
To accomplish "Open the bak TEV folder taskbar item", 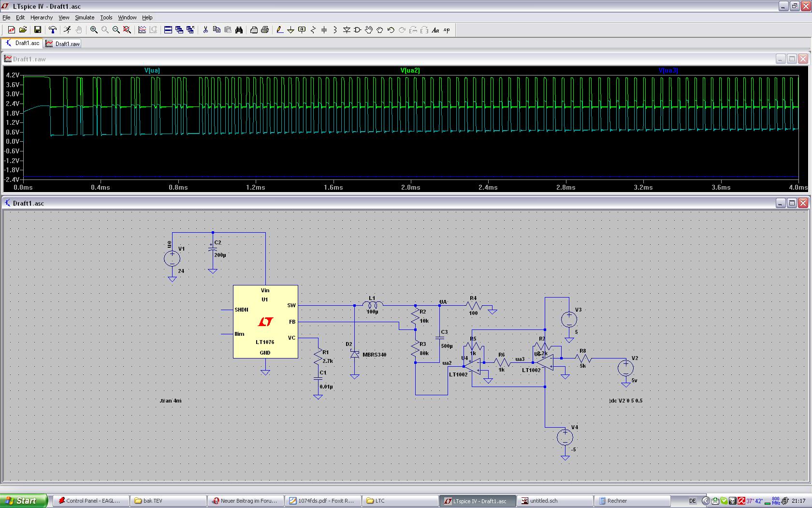I will click(x=167, y=501).
